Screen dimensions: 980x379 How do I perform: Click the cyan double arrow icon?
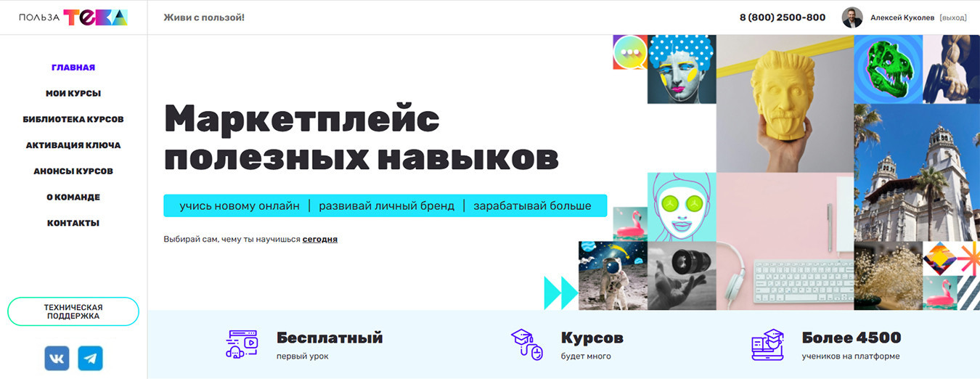560,293
